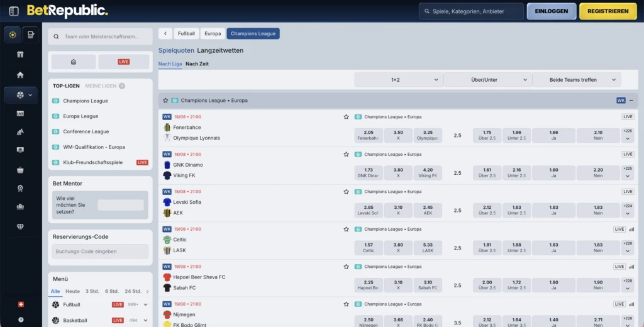This screenshot has height=327, width=644.
Task: Open the leaderboard podium icon in sidebar
Action: pyautogui.click(x=20, y=207)
